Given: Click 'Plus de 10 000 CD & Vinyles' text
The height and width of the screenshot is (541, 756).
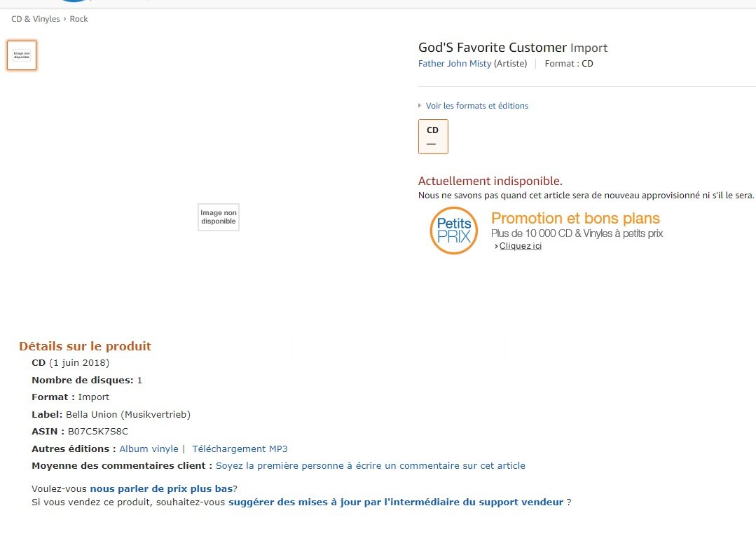Looking at the screenshot, I should [577, 233].
